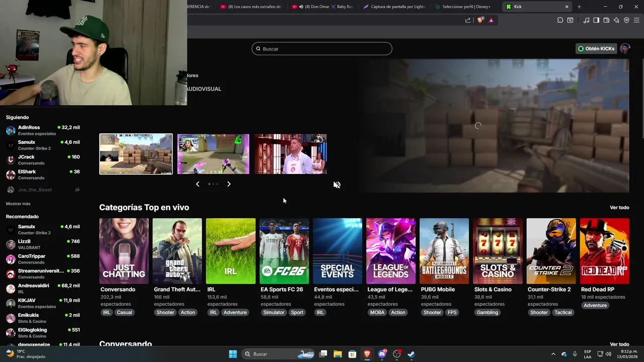This screenshot has height=362, width=644.
Task: Open the Brave Shields lion icon
Action: pyautogui.click(x=480, y=20)
